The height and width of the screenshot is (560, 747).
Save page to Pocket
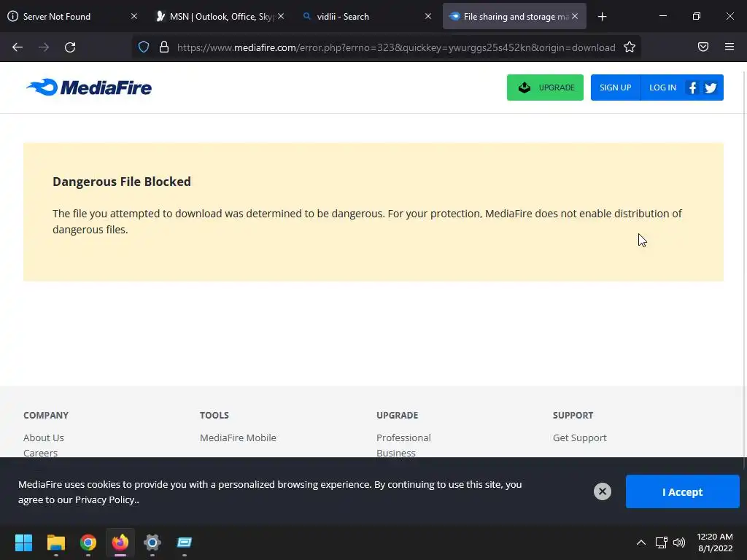(703, 47)
